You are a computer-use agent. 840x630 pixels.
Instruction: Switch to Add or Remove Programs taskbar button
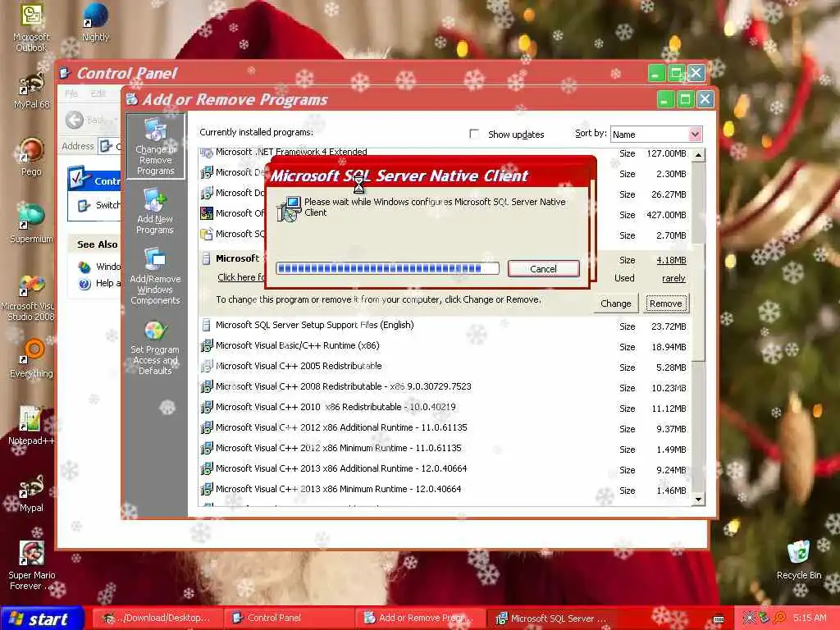coord(422,618)
